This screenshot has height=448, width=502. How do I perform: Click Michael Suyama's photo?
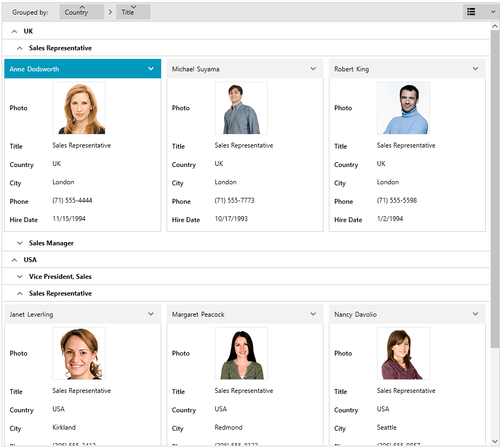pos(241,108)
